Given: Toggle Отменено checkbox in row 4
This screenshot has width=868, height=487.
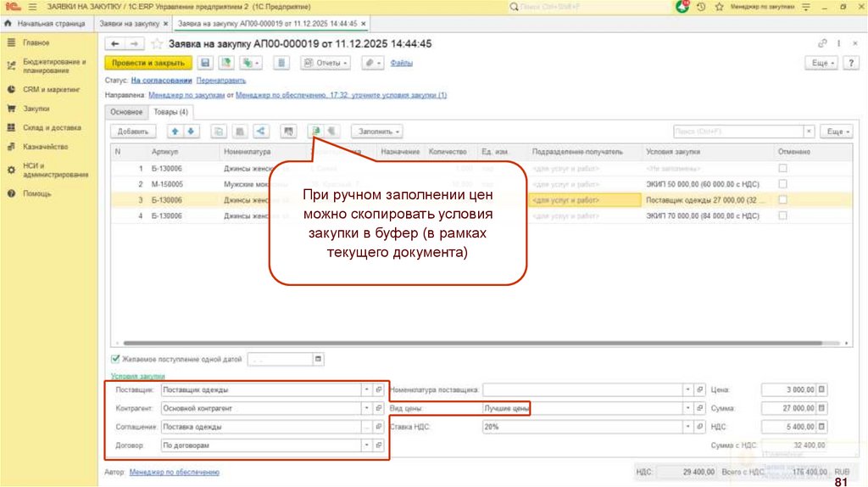Looking at the screenshot, I should click(782, 216).
